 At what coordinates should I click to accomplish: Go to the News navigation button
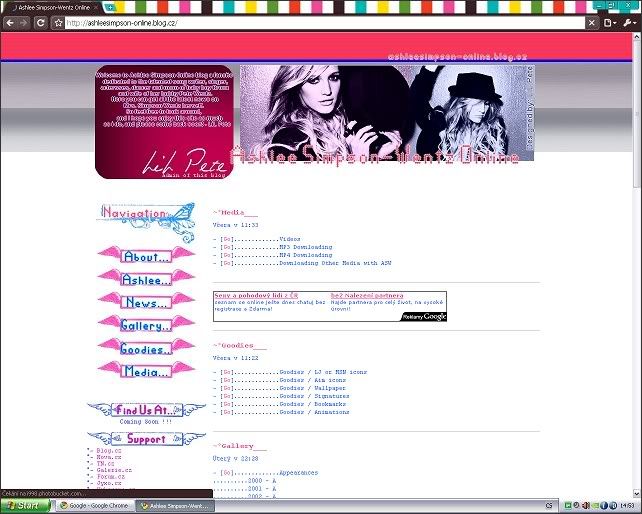click(146, 302)
